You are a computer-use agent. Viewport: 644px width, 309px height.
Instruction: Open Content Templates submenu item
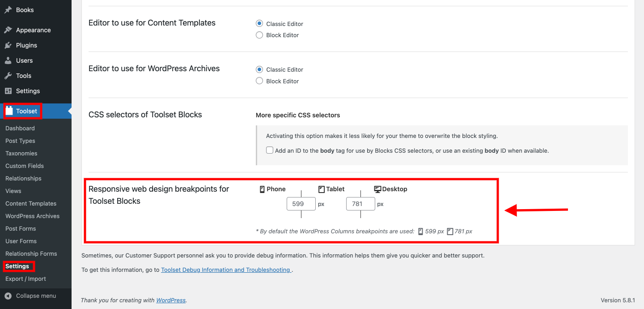31,203
